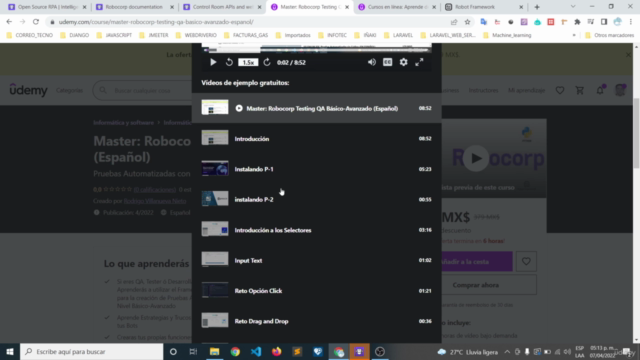Select the Master: Robocorp Testing QA preview row
The height and width of the screenshot is (360, 640).
pos(316,108)
